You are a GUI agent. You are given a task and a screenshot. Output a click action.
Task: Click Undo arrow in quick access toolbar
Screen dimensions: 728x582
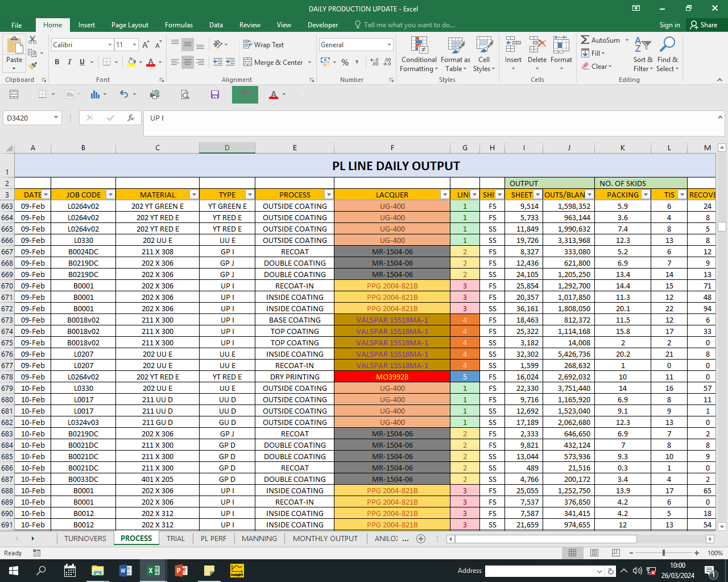124,94
